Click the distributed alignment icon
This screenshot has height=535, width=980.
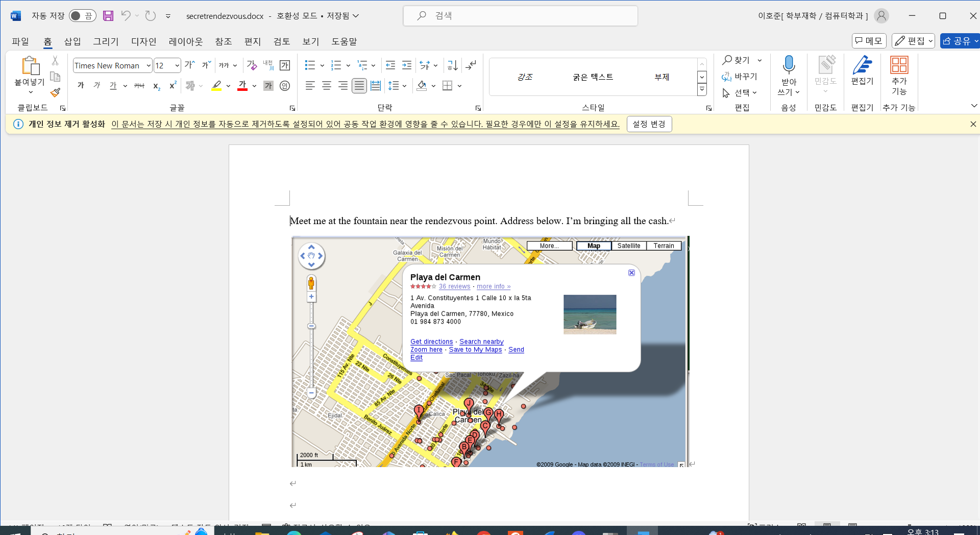(x=376, y=86)
